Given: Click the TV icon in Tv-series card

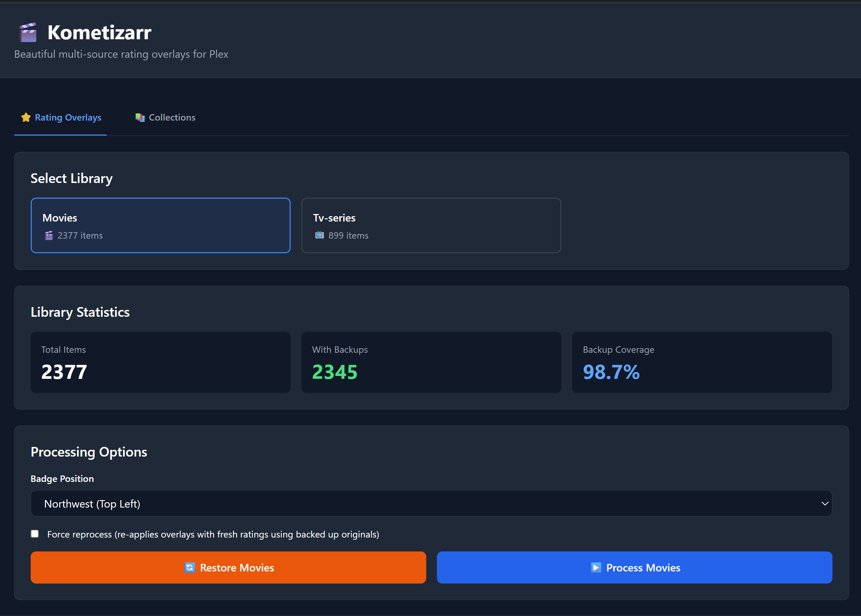Looking at the screenshot, I should (x=319, y=235).
